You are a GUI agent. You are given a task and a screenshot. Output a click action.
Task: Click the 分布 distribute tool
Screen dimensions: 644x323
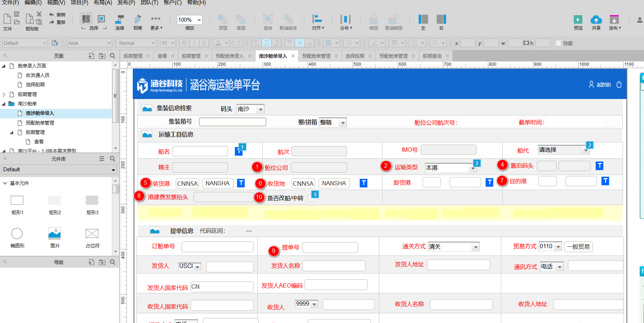click(x=346, y=22)
